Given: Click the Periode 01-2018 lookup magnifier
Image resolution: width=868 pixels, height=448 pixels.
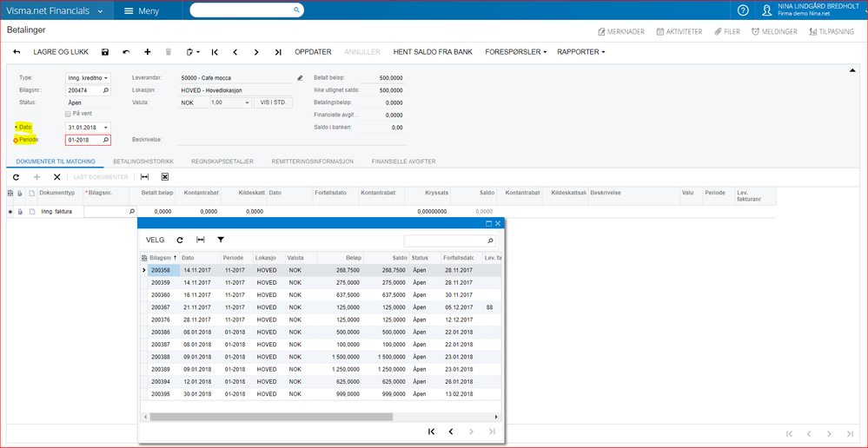Looking at the screenshot, I should click(106, 141).
